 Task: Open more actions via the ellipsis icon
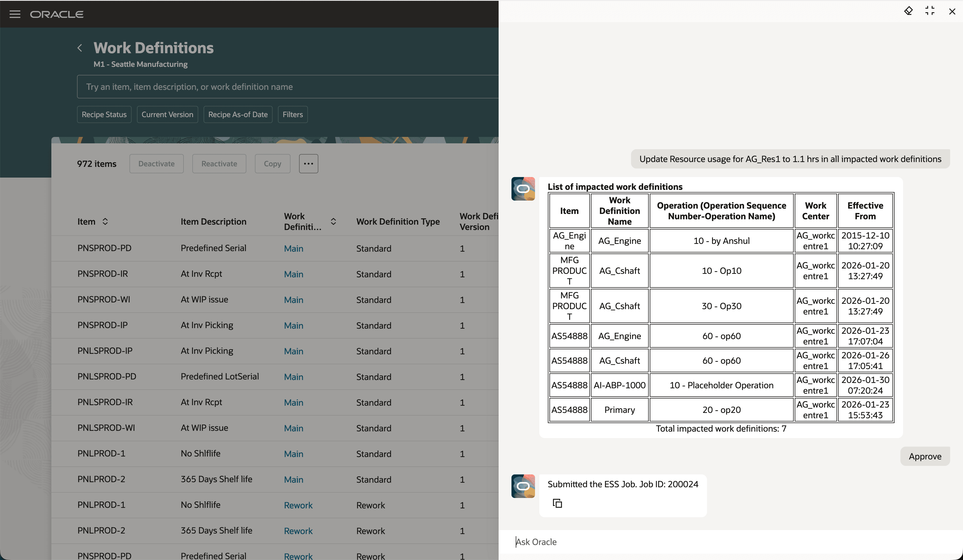(308, 163)
